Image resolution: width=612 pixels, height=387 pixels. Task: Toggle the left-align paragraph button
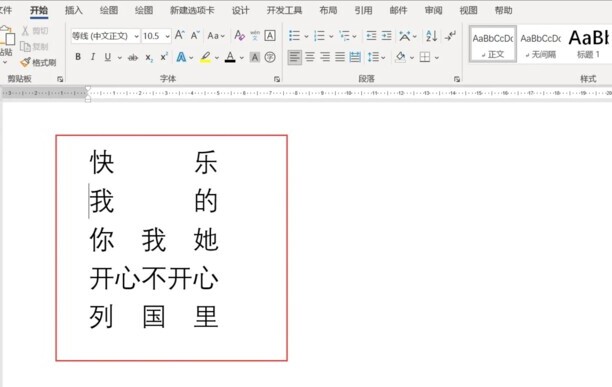pos(295,57)
